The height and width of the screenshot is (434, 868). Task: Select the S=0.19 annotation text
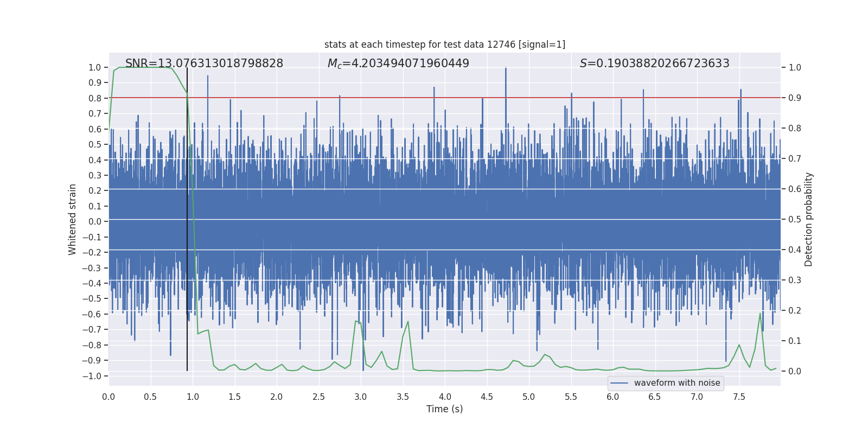(x=654, y=63)
